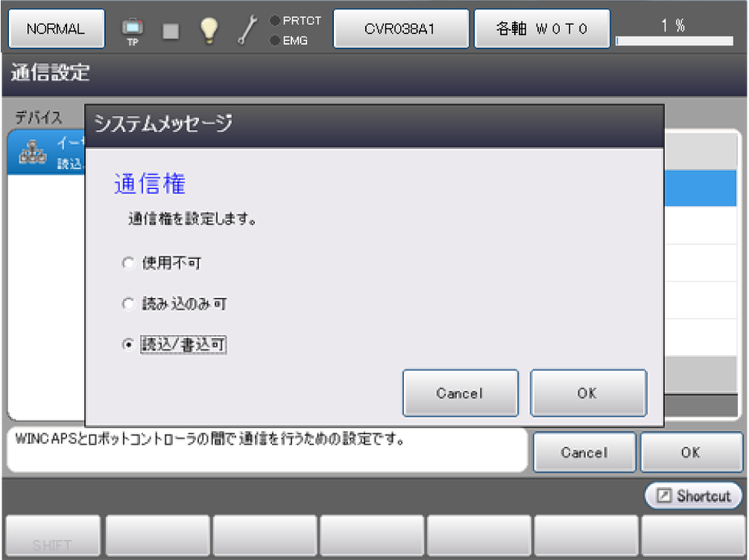Select the 使用不可 radio button
Viewport: 749px width, 560px height.
(x=127, y=263)
